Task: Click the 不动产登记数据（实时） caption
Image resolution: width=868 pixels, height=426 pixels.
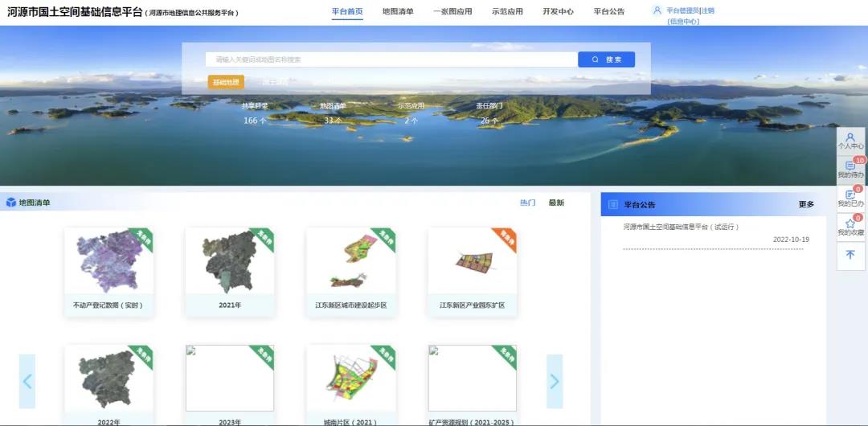Action: [109, 305]
